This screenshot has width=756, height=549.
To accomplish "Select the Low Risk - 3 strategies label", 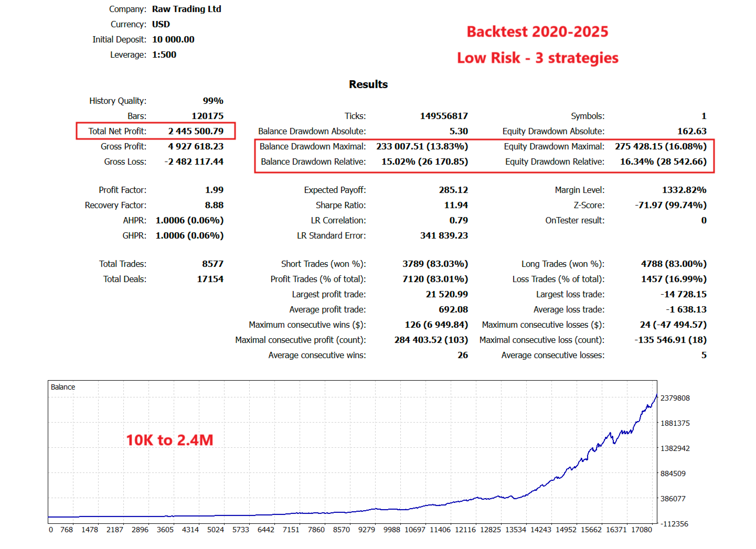I will [x=537, y=58].
